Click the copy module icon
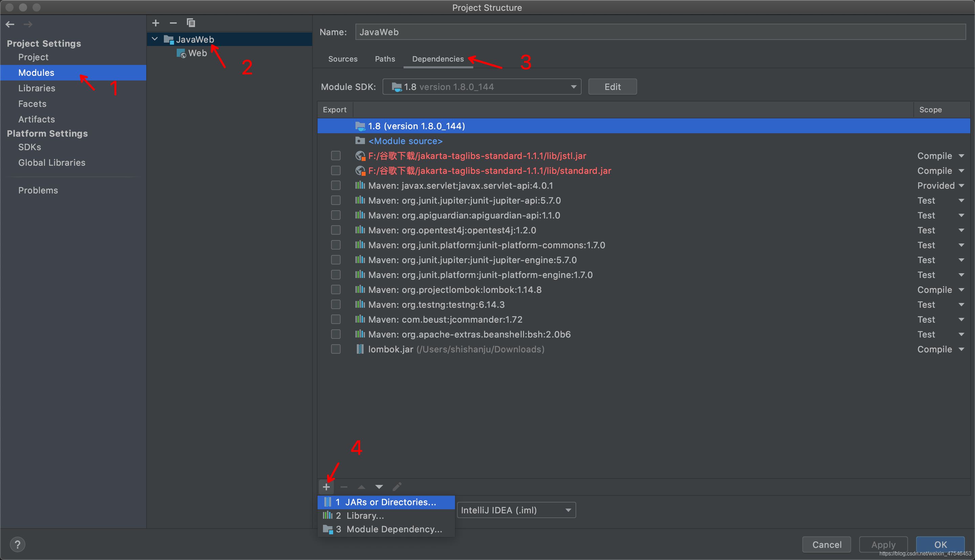 191,23
